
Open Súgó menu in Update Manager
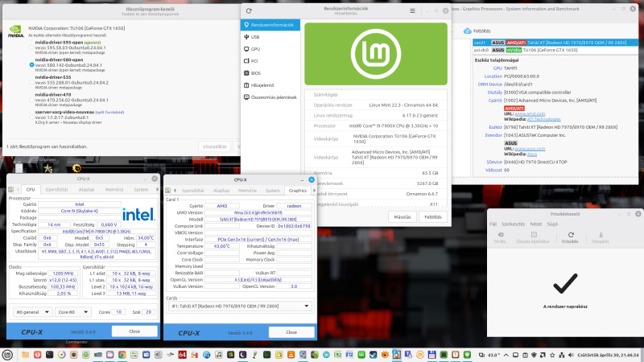[x=552, y=224]
